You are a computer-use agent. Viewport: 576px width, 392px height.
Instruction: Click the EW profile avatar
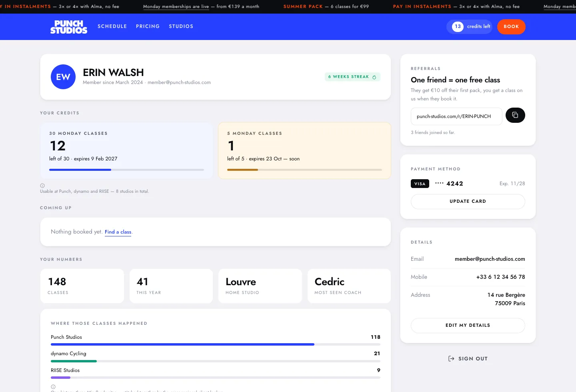click(x=63, y=77)
